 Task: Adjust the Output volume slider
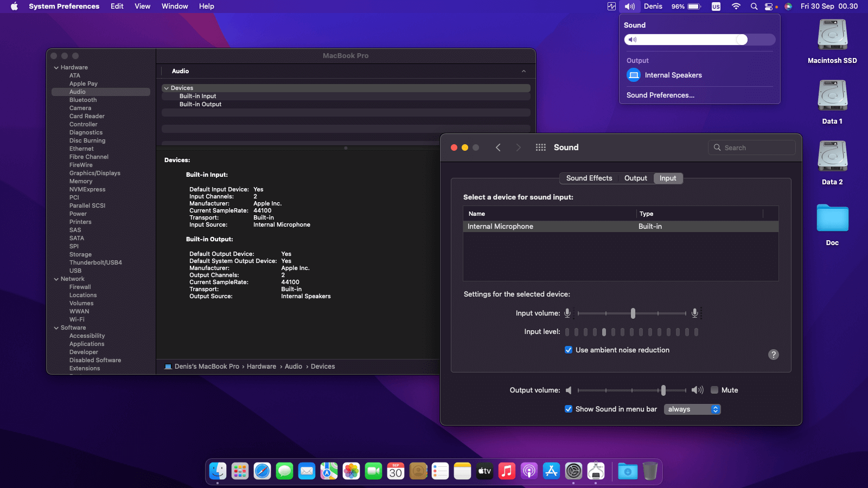(x=663, y=390)
